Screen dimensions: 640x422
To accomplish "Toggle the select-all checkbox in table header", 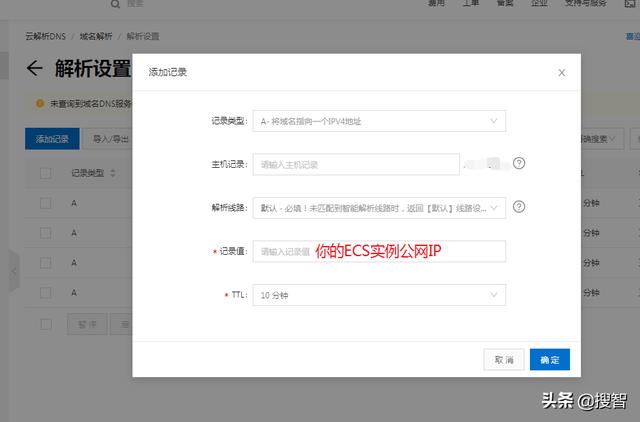I will [46, 173].
